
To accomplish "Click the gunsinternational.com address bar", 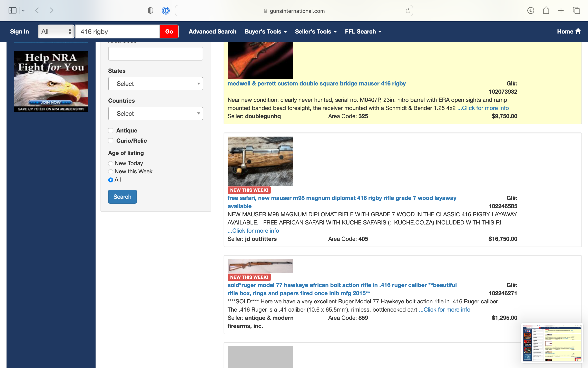I will tap(294, 11).
